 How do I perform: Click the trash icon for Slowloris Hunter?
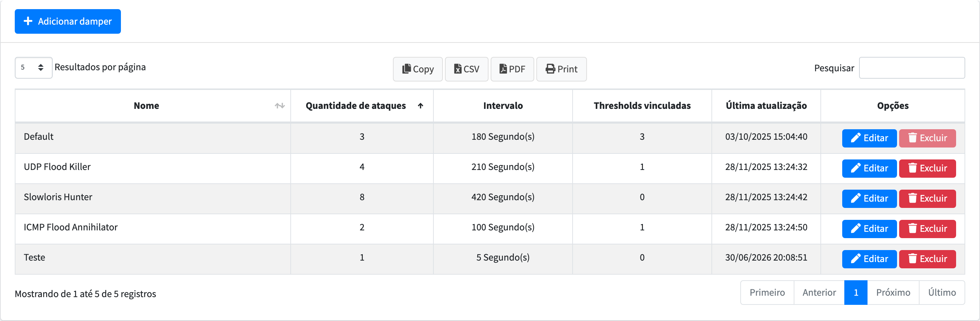click(912, 198)
